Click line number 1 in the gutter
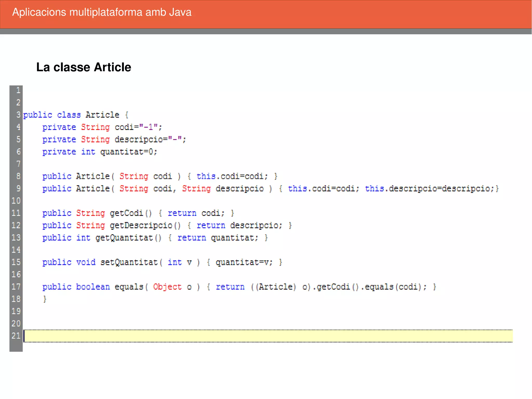This screenshot has width=532, height=399. [x=18, y=90]
